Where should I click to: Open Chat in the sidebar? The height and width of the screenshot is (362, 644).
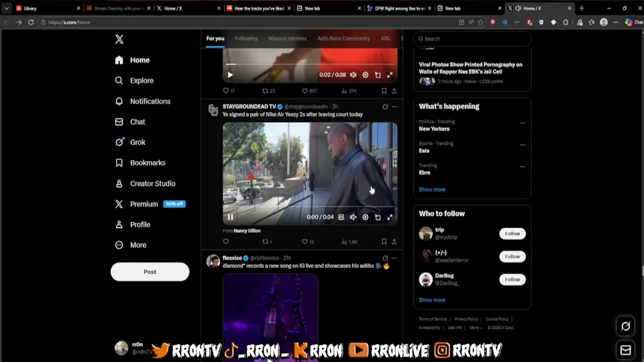click(x=130, y=122)
